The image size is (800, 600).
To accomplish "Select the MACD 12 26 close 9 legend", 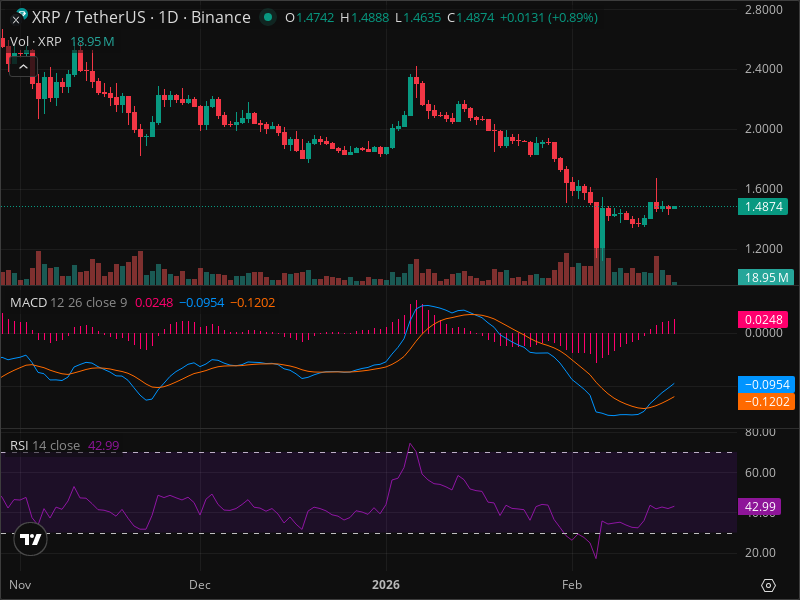I will pyautogui.click(x=68, y=303).
